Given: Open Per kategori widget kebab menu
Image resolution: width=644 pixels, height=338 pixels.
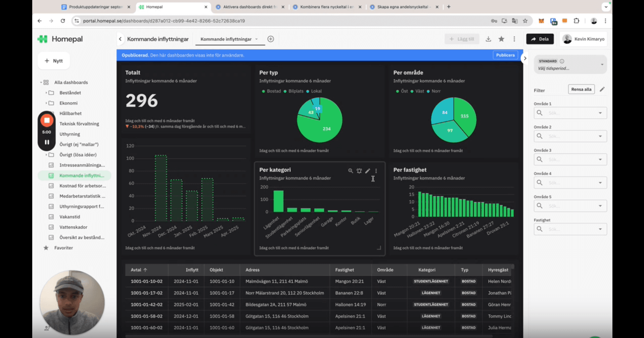Looking at the screenshot, I should [376, 171].
